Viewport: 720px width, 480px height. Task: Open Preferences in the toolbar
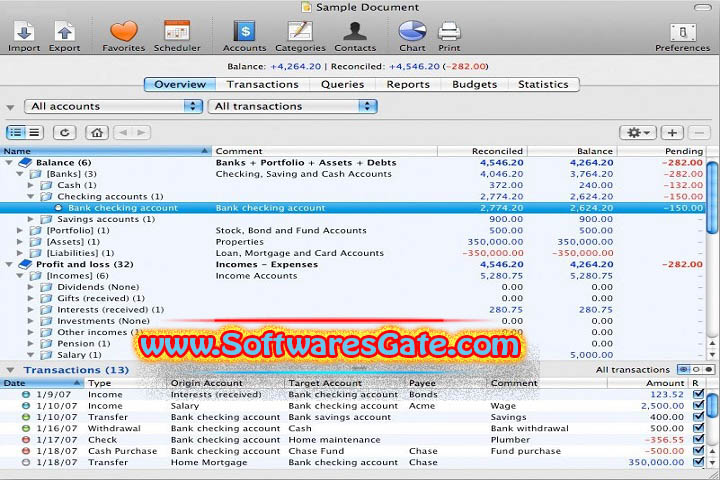coord(682,36)
